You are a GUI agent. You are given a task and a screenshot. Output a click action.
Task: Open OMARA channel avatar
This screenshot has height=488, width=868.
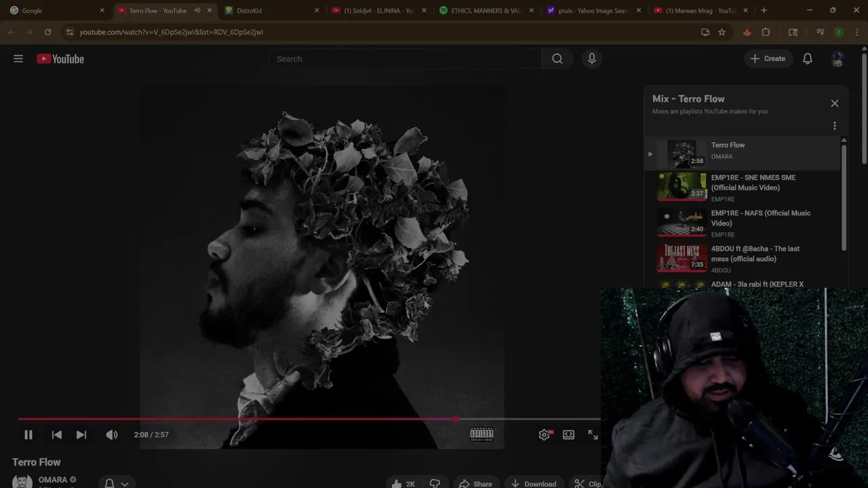(x=22, y=482)
